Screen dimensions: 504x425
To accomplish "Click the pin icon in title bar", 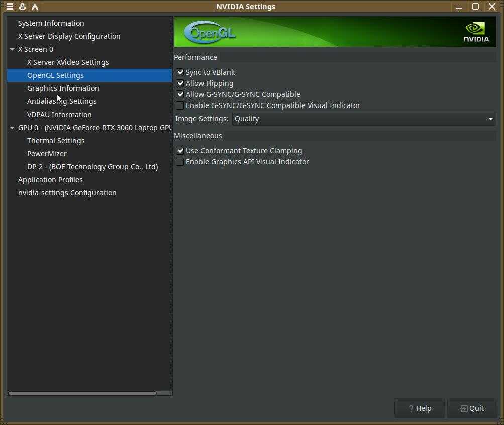I will click(x=22, y=6).
